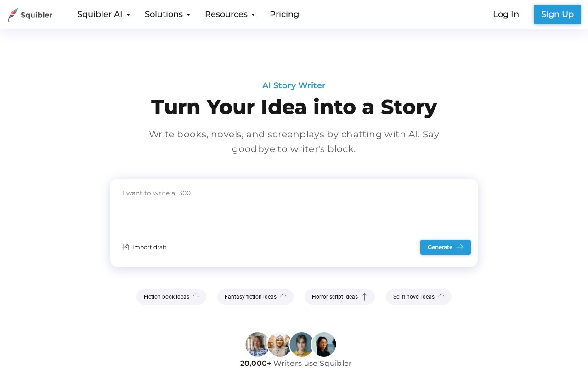
Task: Choose the Fantasy fiction ideas chip
Action: [250, 297]
